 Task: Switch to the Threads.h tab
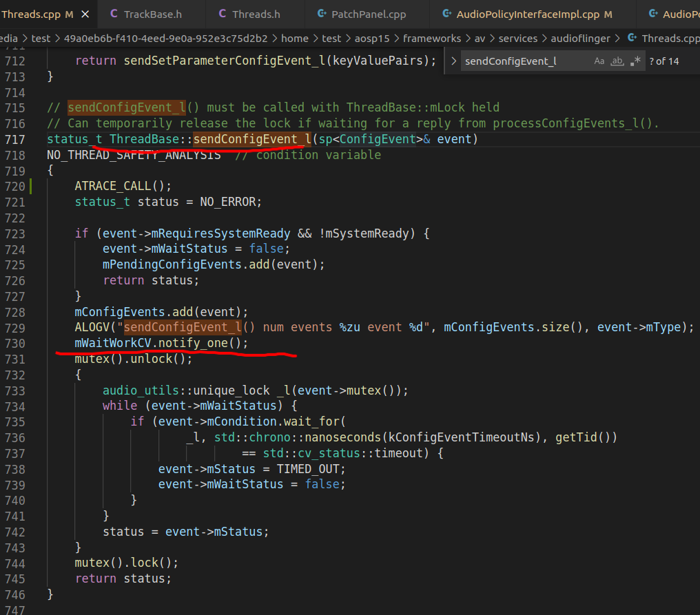pos(256,14)
